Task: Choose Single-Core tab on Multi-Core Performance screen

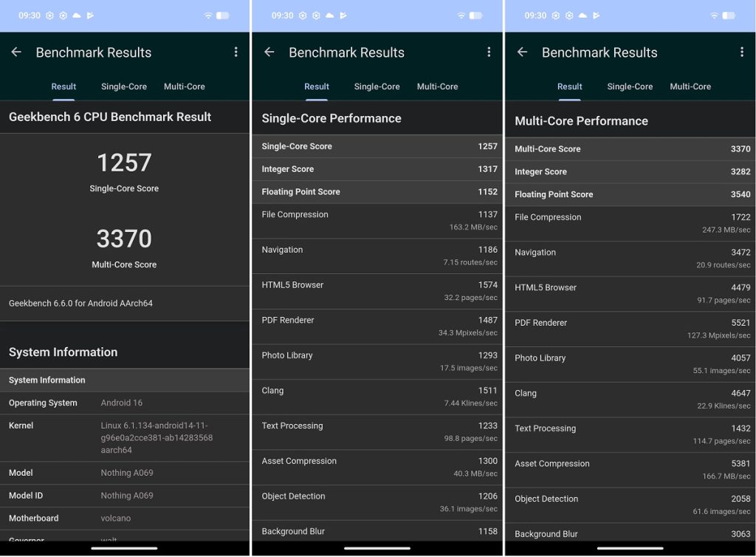Action: (x=630, y=86)
